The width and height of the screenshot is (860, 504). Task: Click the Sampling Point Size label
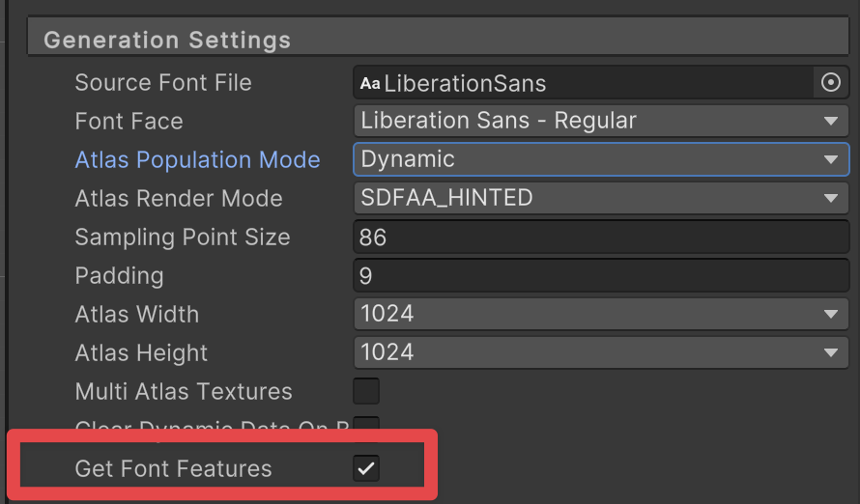pos(182,237)
